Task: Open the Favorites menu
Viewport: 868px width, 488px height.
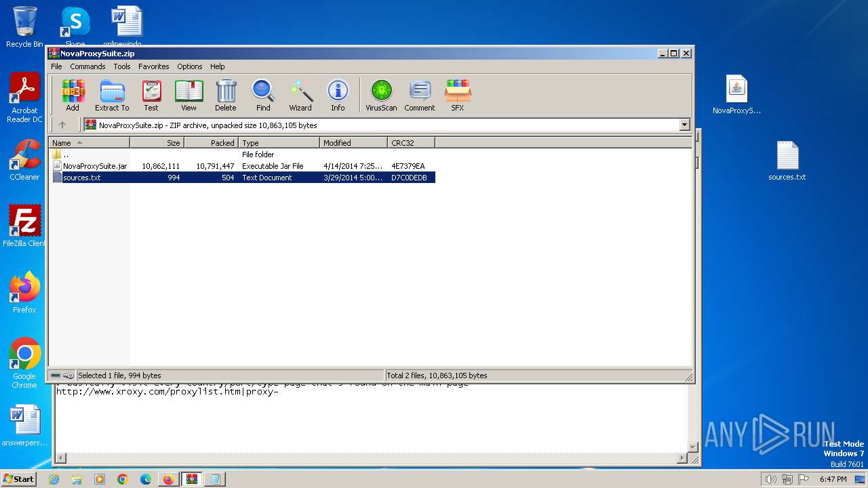Action: 154,66
